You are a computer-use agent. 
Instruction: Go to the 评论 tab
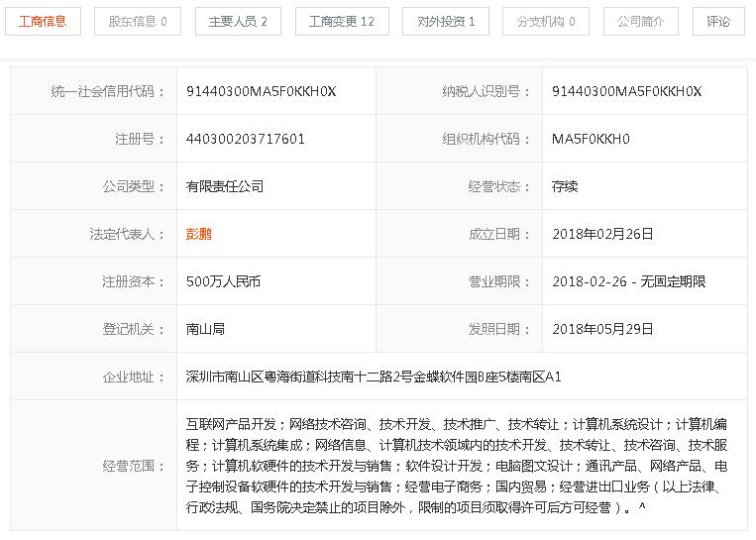coord(718,21)
